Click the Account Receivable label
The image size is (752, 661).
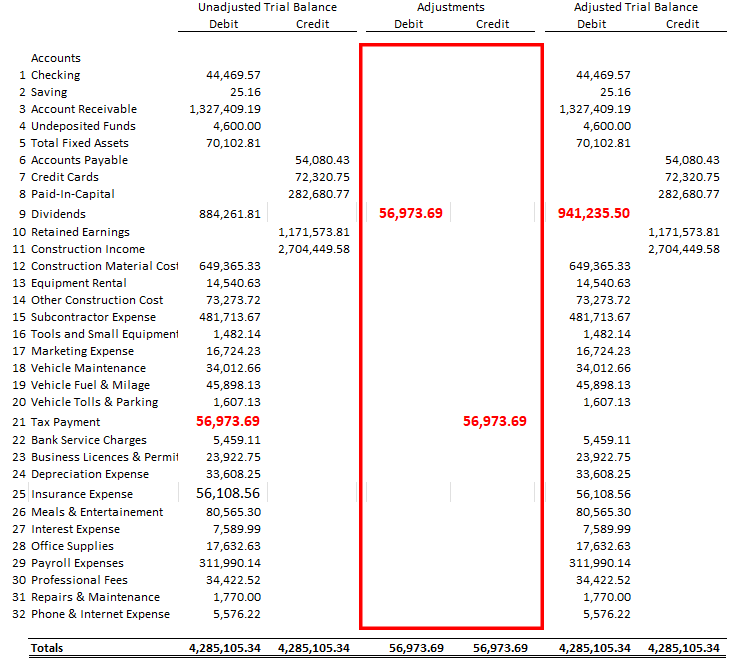tap(84, 109)
